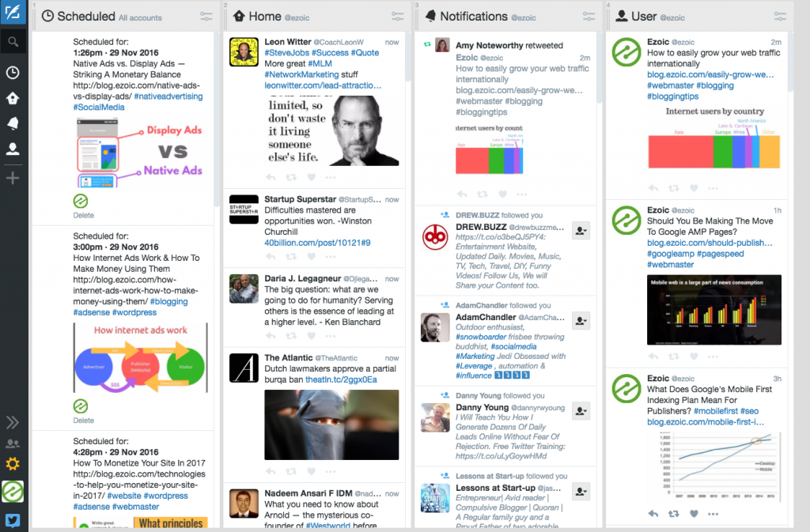Screen dimensions: 810x532
Task: Retweet Leon Witter's tweet
Action: point(291,177)
